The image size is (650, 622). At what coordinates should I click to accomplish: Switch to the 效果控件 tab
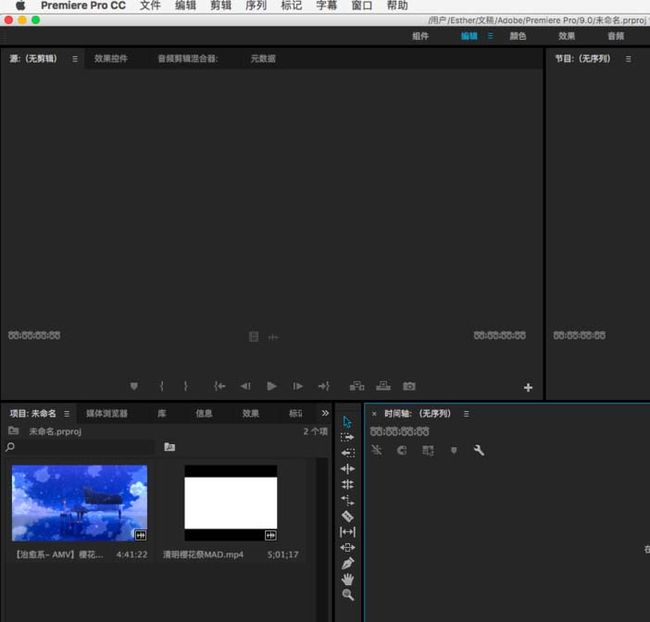point(111,59)
